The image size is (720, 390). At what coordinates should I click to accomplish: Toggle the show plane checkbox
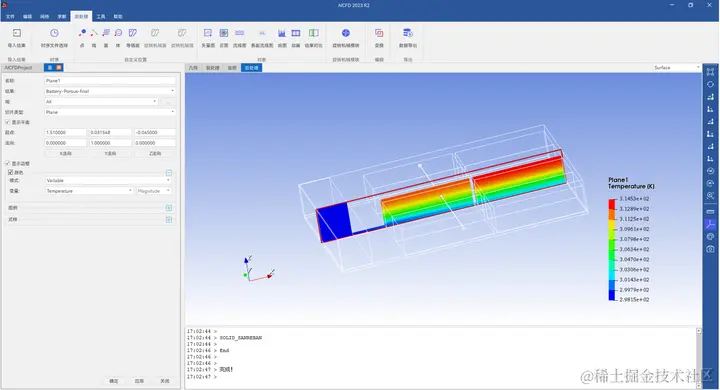click(x=7, y=122)
